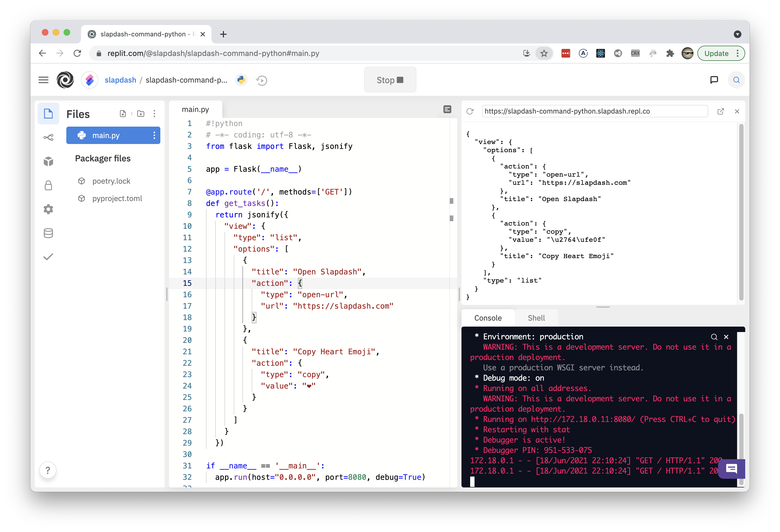Reload the browser page

tap(77, 53)
